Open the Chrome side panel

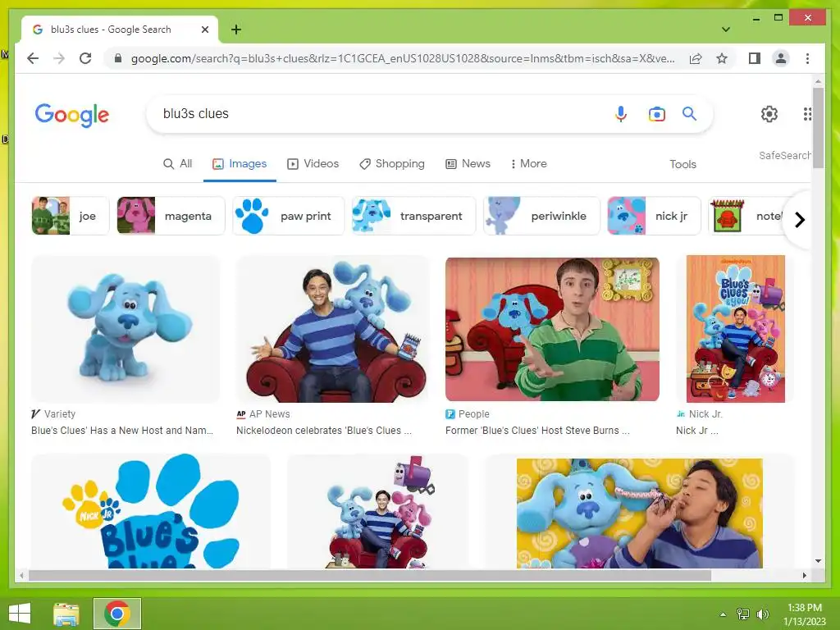tap(755, 58)
